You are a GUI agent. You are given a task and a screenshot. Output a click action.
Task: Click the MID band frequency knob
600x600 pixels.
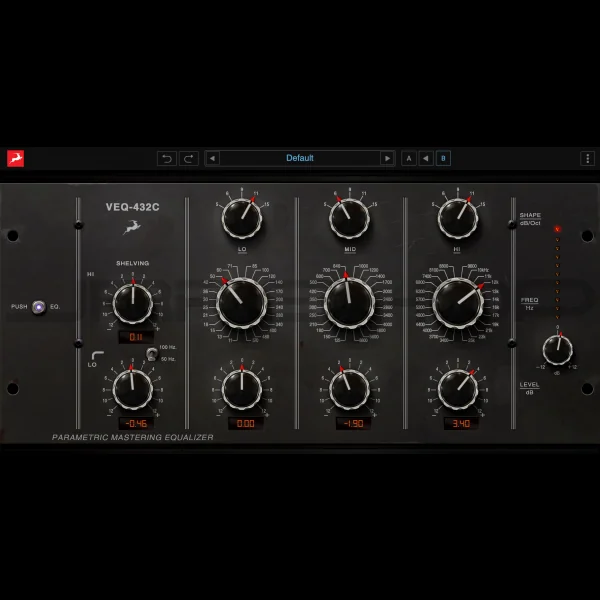click(349, 303)
